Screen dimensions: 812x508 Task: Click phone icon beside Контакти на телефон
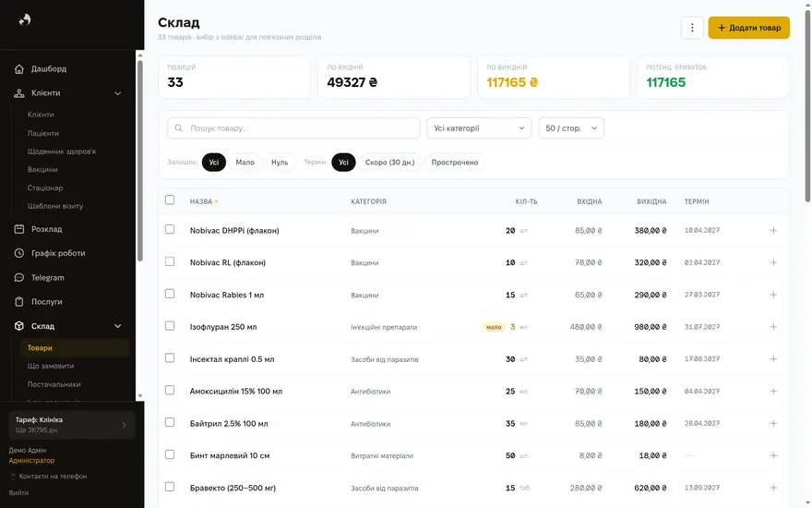[x=13, y=477]
